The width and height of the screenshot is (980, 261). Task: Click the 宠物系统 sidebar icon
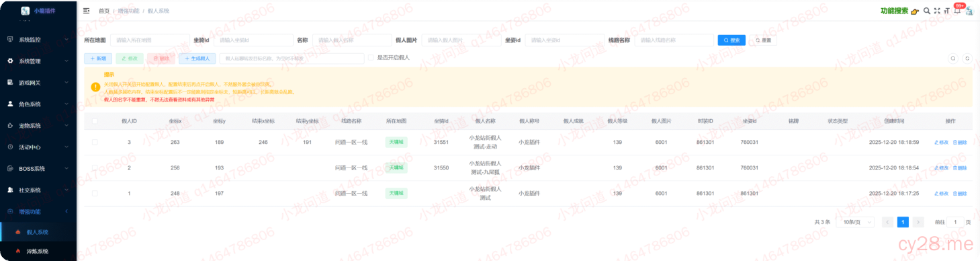(x=10, y=126)
